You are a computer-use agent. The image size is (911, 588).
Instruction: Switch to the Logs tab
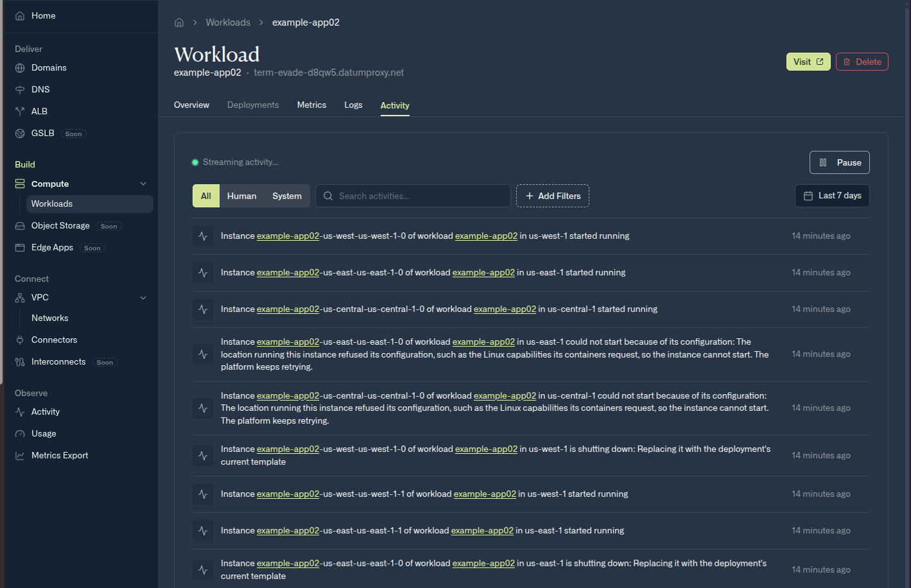(x=353, y=105)
